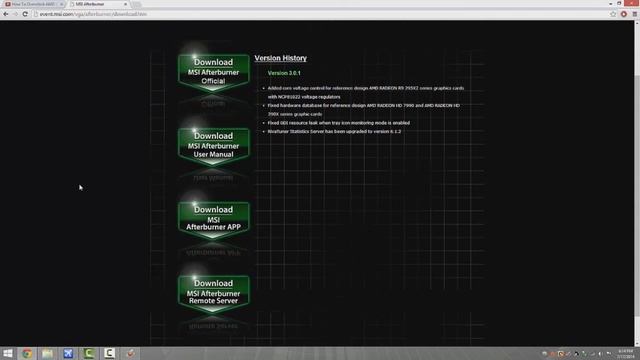This screenshot has height=360, width=640.
Task: Open the Action Center flag icon
Action: click(609, 354)
